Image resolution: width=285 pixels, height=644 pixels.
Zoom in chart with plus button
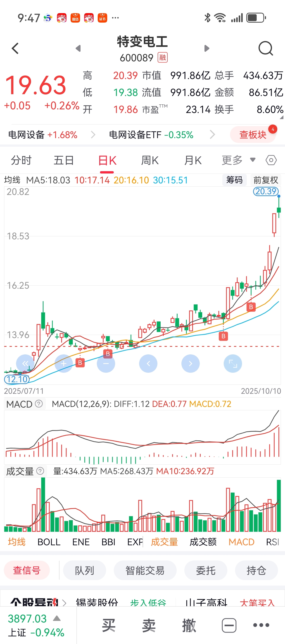[x=64, y=363]
